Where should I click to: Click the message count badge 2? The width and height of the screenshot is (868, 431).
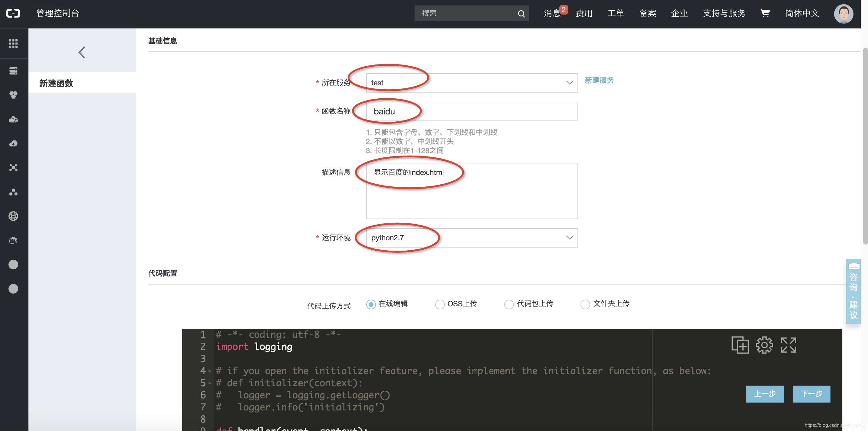tap(564, 9)
